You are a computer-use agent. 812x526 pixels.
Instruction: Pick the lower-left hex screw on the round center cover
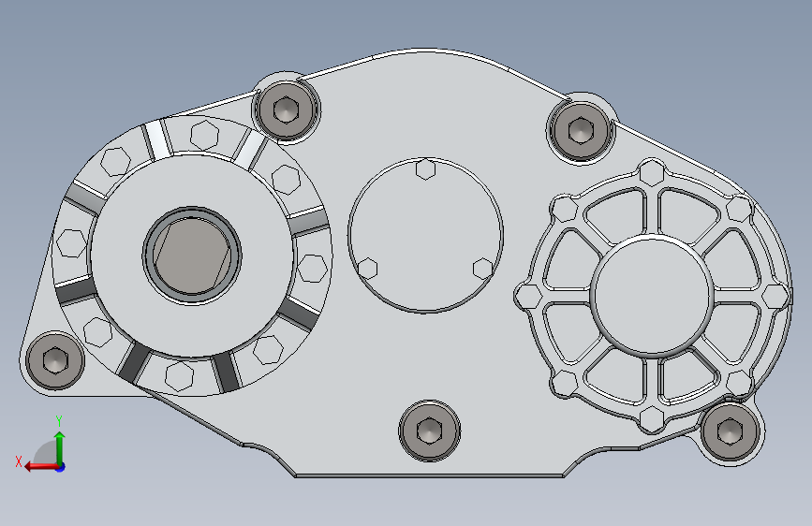[x=368, y=269]
